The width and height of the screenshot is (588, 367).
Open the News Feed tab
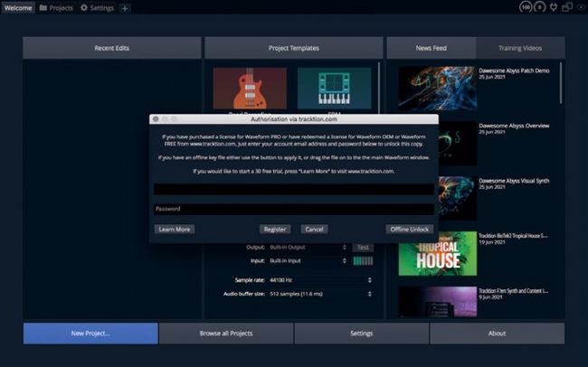[x=431, y=48]
